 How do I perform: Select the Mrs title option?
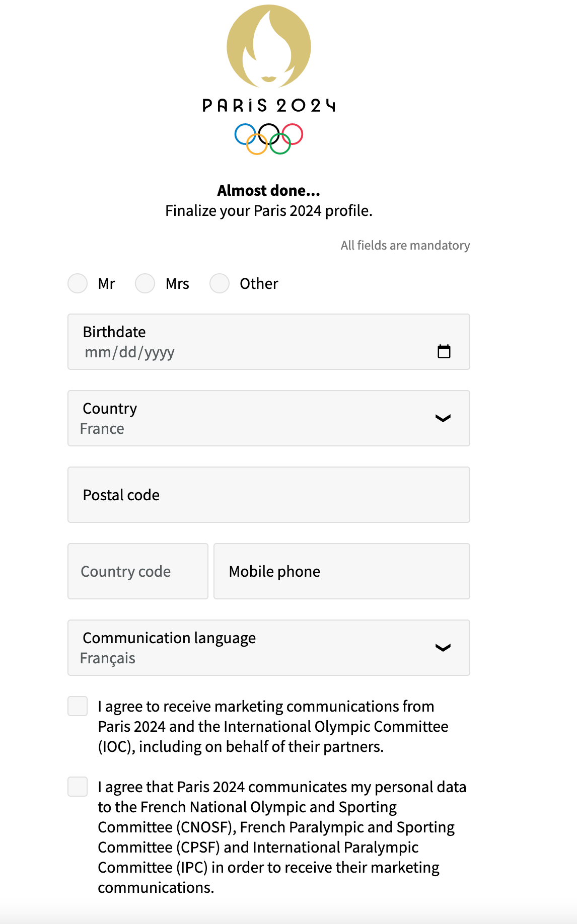click(145, 283)
